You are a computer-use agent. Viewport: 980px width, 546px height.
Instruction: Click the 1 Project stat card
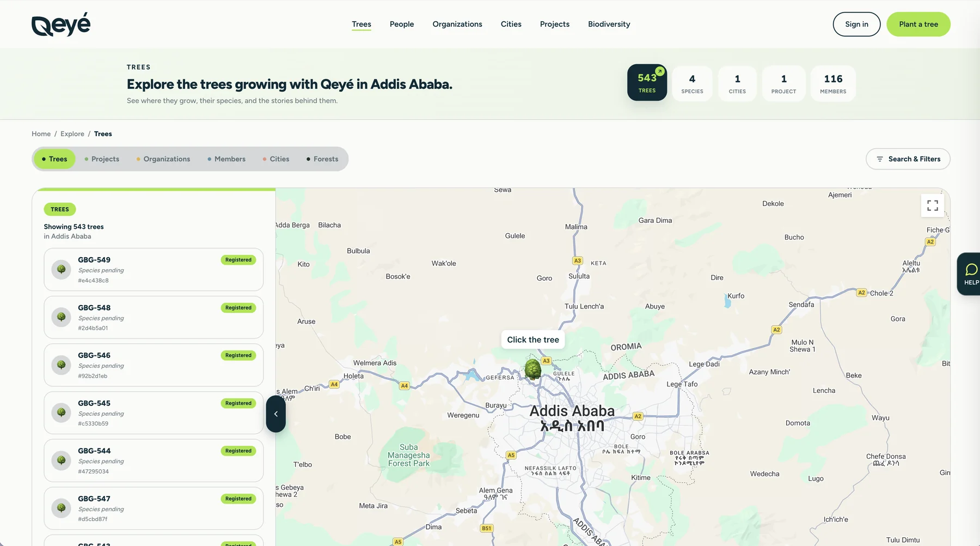click(784, 83)
